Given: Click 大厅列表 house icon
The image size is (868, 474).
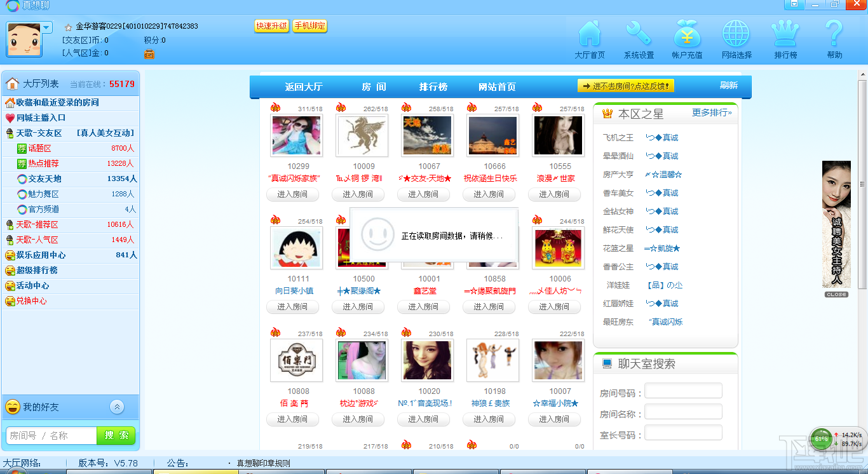Looking at the screenshot, I should tap(12, 83).
